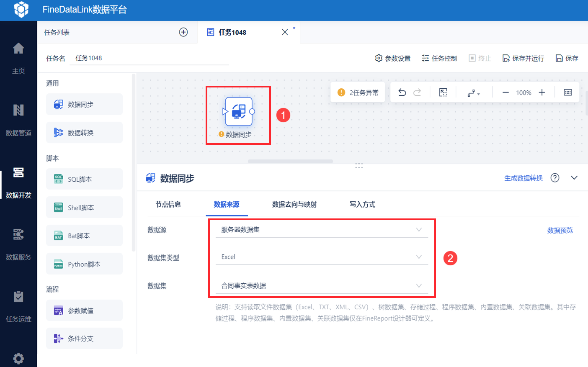Click 保存并运行 save and run
588x367 pixels.
(x=524, y=58)
